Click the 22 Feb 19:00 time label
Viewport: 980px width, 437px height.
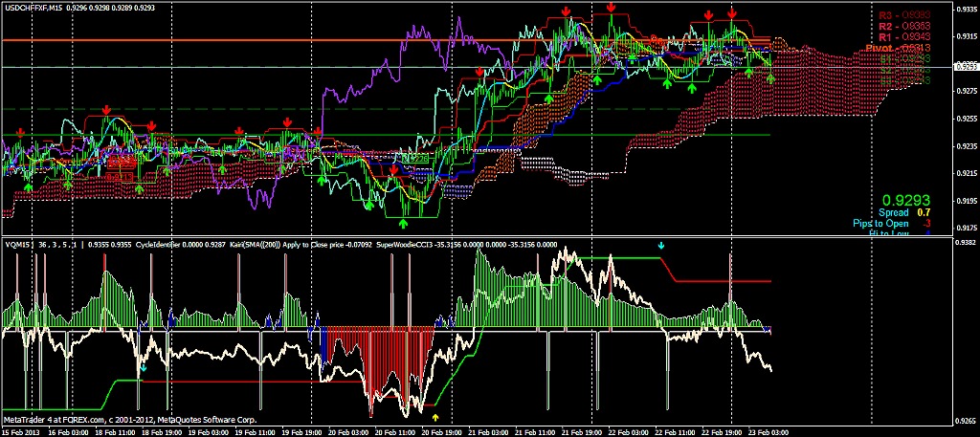[x=724, y=432]
